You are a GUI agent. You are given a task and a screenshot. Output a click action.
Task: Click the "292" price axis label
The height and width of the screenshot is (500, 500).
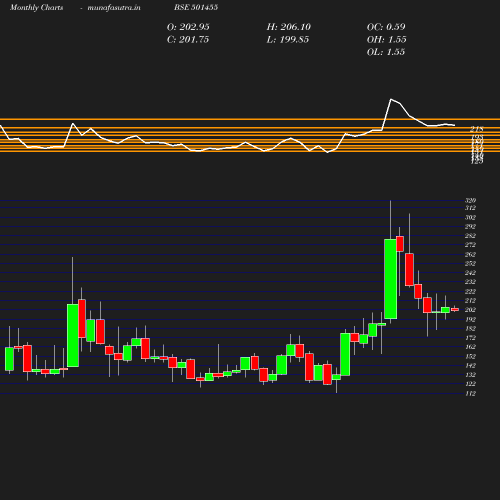470,227
